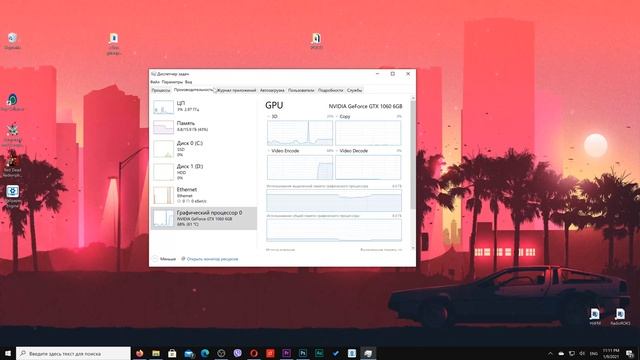Open the Mail app on taskbar

click(189, 353)
